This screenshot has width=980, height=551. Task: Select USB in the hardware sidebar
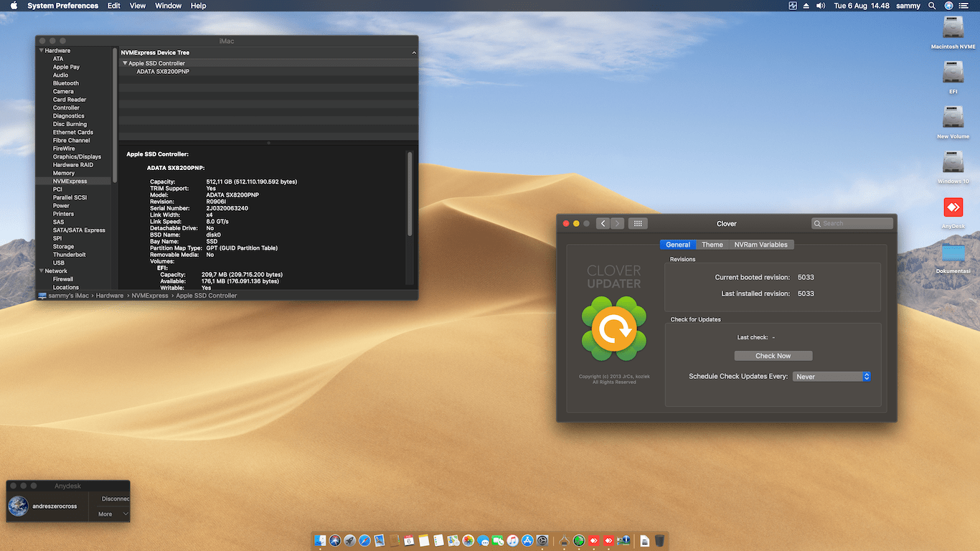[59, 263]
